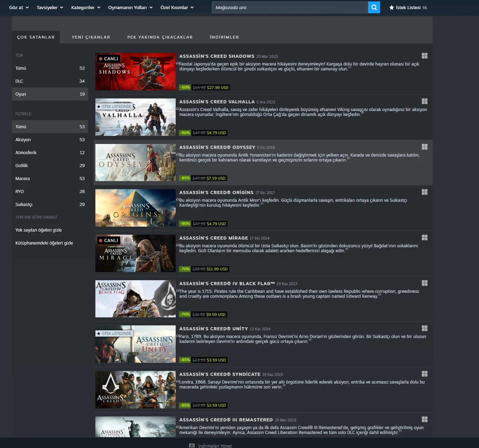479x448 pixels.
Task: Open Assassin's Creed Unity title link
Action: [x=214, y=329]
